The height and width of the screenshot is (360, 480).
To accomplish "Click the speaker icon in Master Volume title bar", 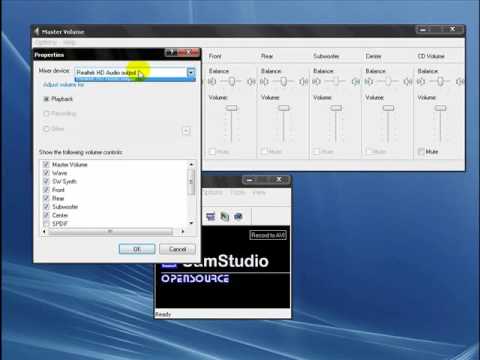I will [36, 32].
